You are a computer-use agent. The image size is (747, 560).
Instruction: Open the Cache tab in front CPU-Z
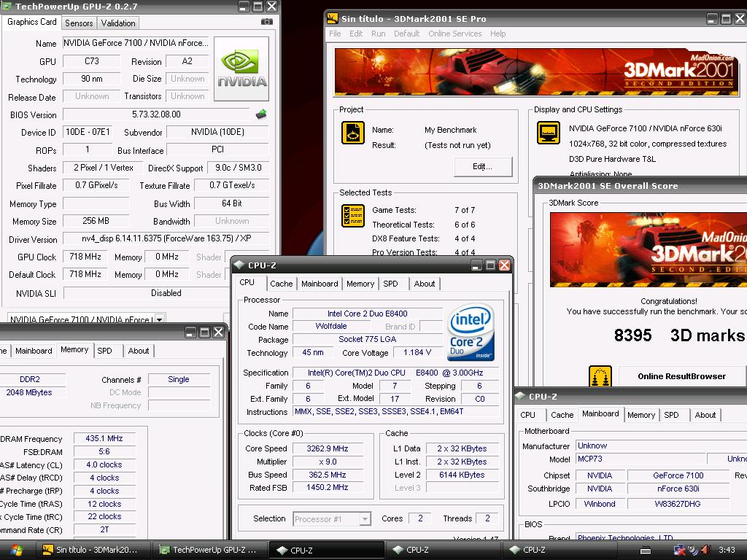[281, 284]
